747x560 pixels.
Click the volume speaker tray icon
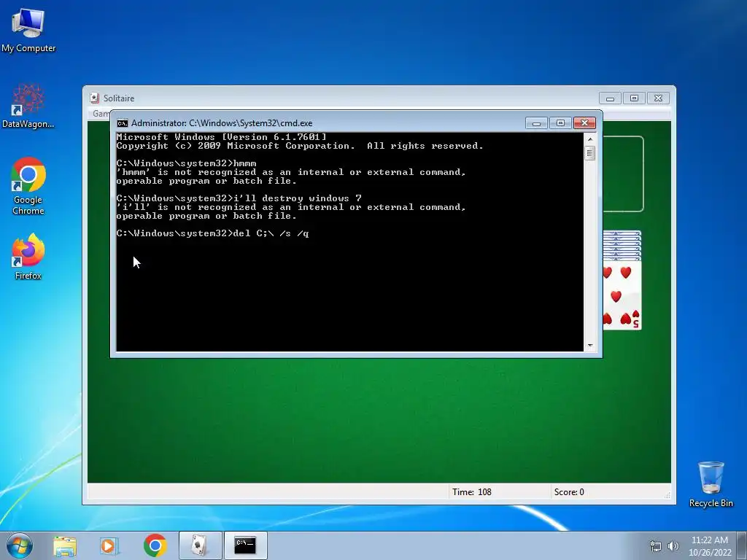coord(673,546)
